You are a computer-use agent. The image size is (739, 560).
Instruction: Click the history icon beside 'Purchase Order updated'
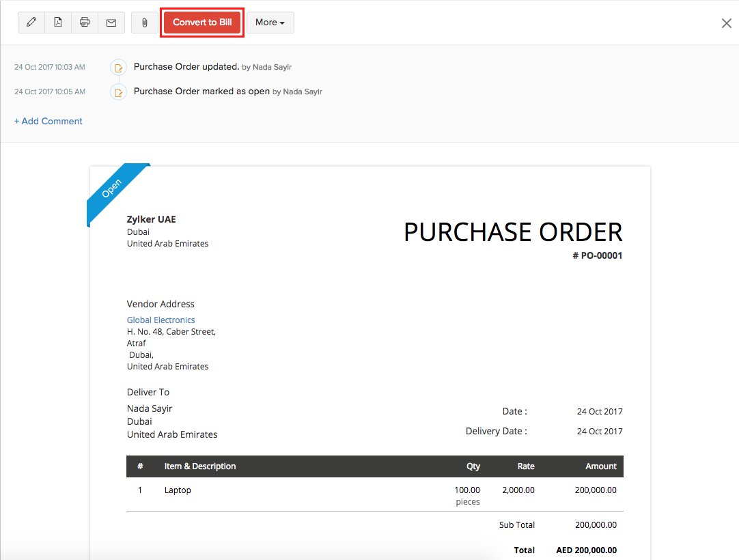(118, 68)
